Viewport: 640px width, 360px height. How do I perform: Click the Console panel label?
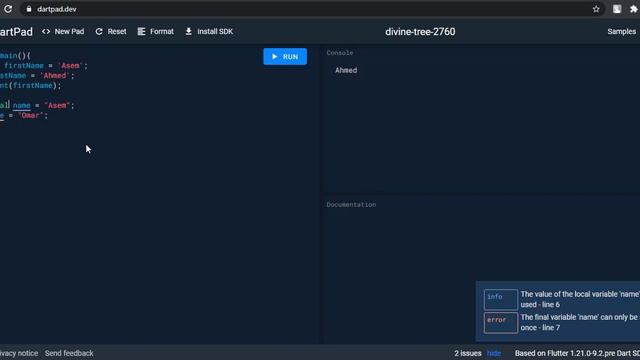point(340,53)
